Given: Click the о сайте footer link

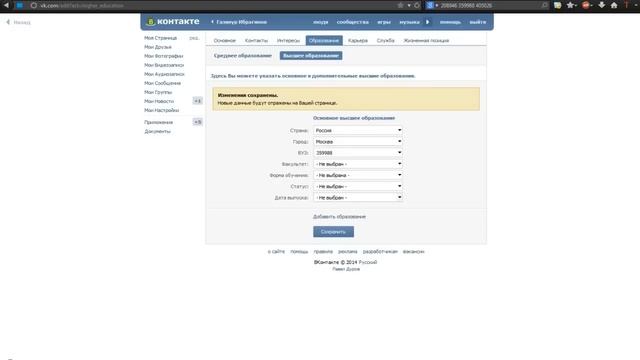Looking at the screenshot, I should click(276, 251).
